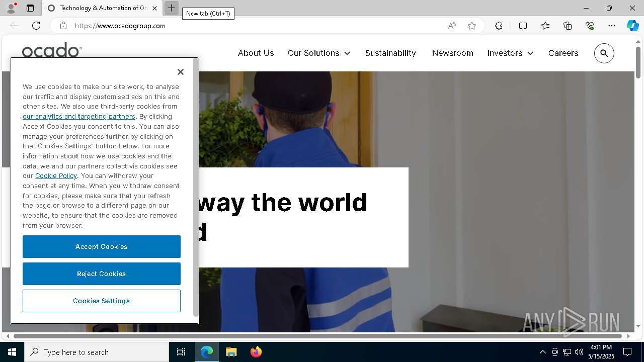Screen dimensions: 644x362
Task: Click the Ocado logo
Action: 52,50
